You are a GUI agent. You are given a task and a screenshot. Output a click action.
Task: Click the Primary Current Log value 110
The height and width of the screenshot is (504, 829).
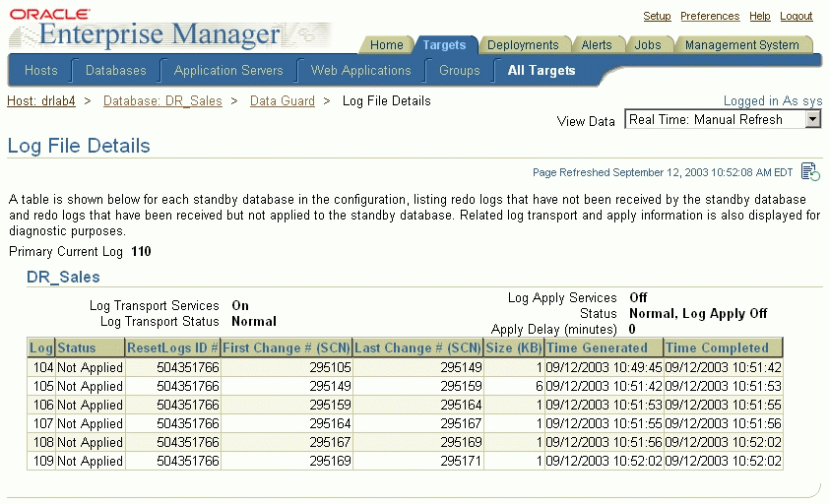click(x=141, y=251)
